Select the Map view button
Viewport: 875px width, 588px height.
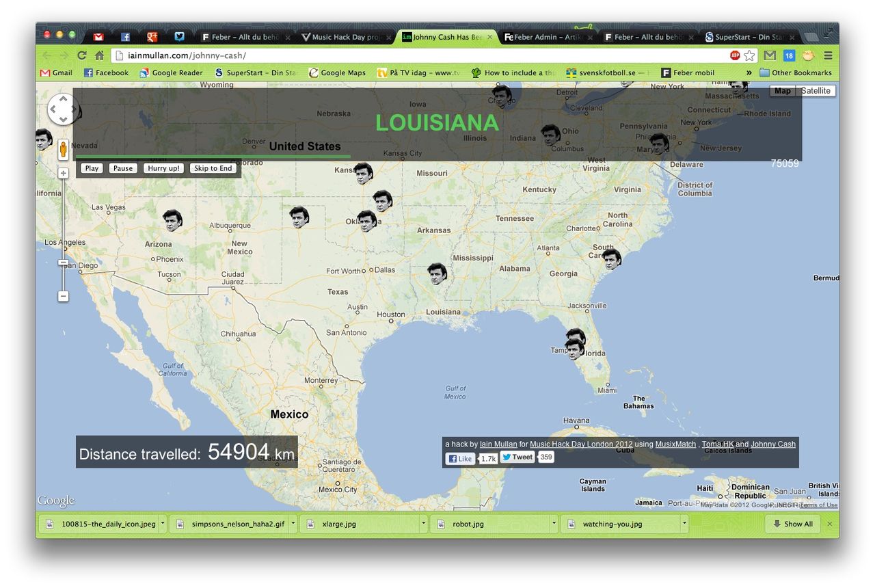(x=783, y=91)
